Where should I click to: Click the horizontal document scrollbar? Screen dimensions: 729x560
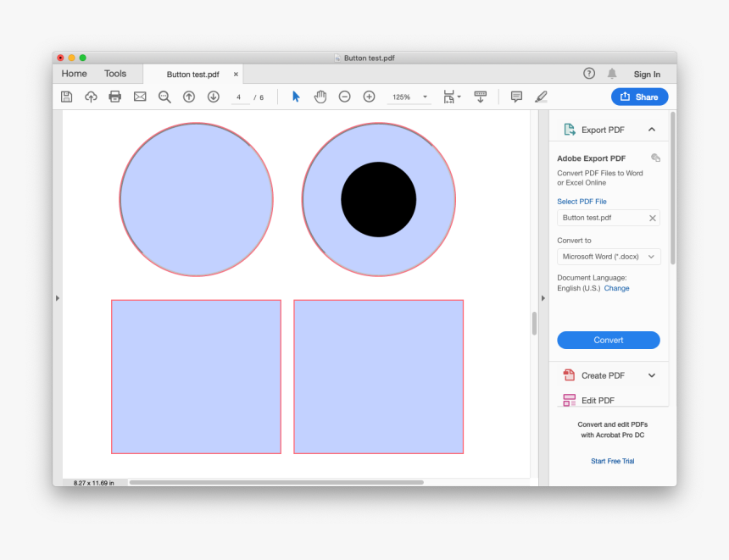tap(276, 482)
